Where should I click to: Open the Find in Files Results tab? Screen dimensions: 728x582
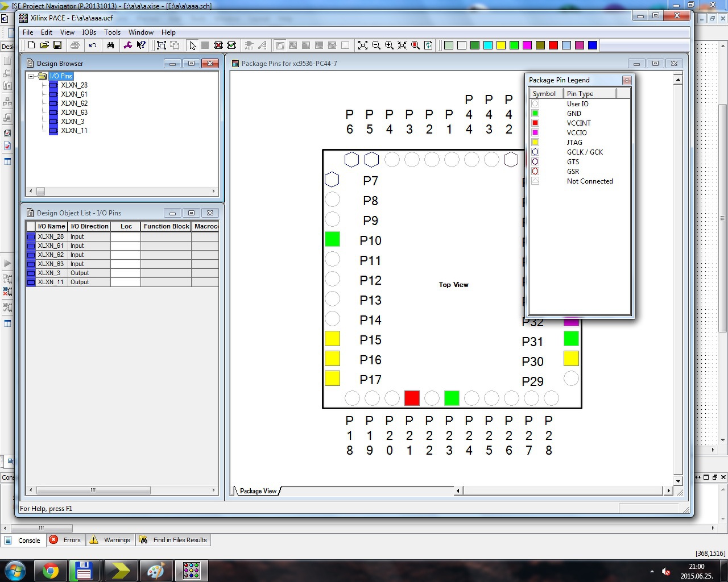pyautogui.click(x=173, y=540)
